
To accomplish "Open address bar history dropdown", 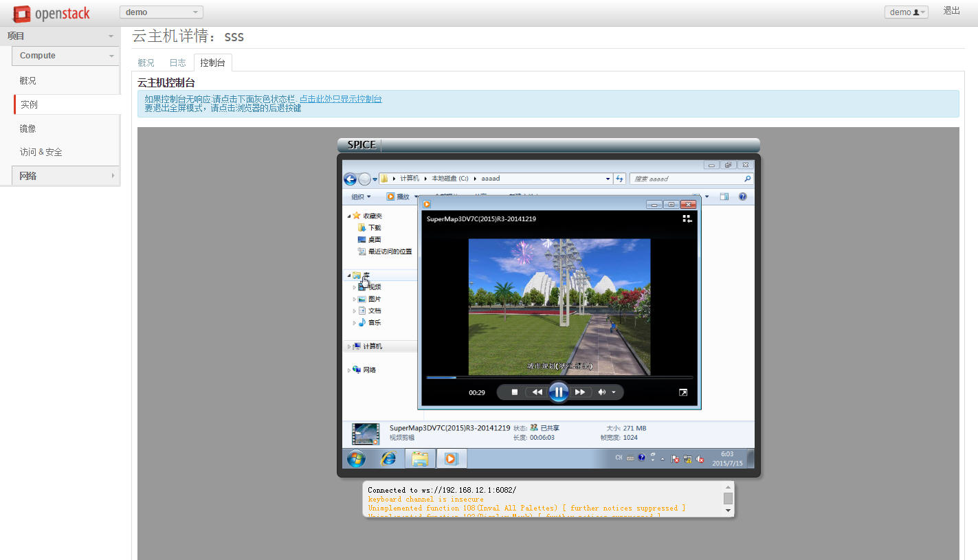I will tap(608, 179).
